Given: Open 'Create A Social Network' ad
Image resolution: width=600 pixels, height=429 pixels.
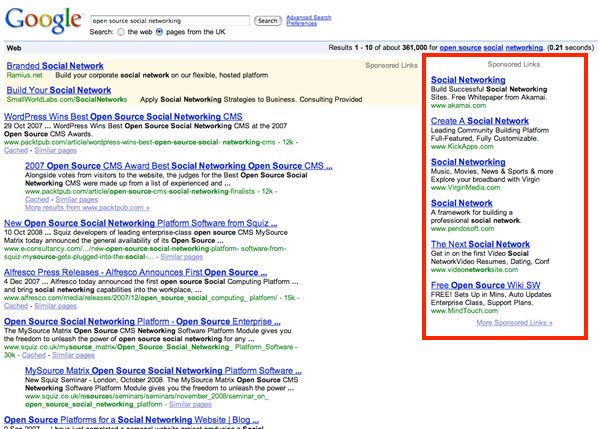Looking at the screenshot, I should (479, 121).
